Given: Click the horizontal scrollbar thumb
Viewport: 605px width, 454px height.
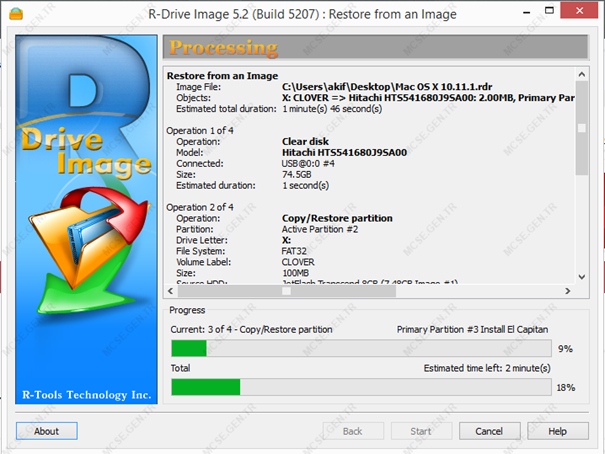Looking at the screenshot, I should (287, 291).
